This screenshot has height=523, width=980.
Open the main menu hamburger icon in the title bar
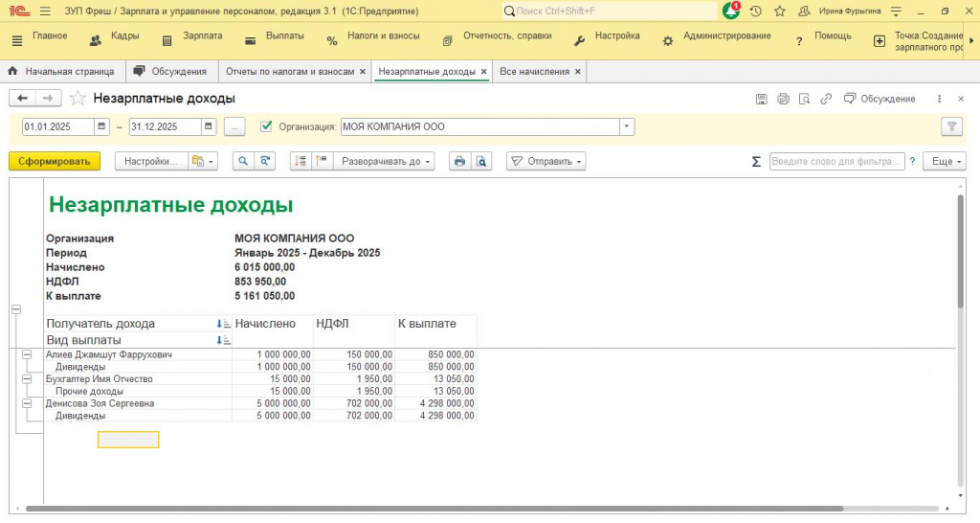tap(45, 11)
